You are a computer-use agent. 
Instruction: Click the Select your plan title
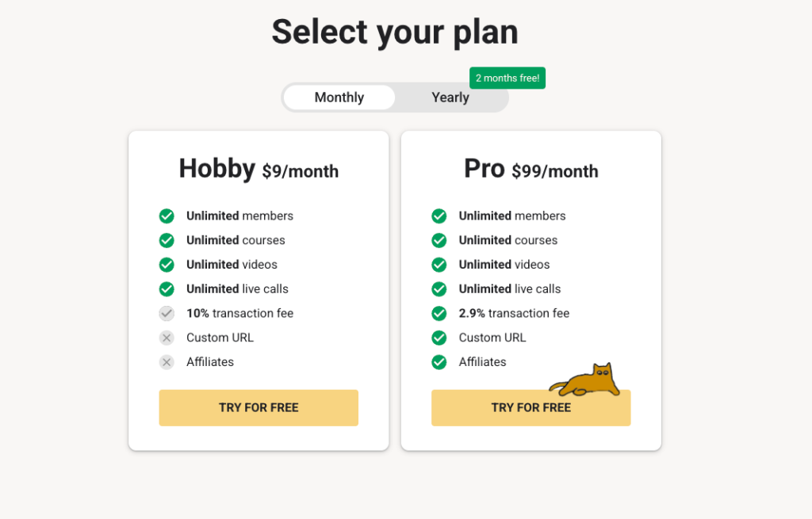click(395, 32)
